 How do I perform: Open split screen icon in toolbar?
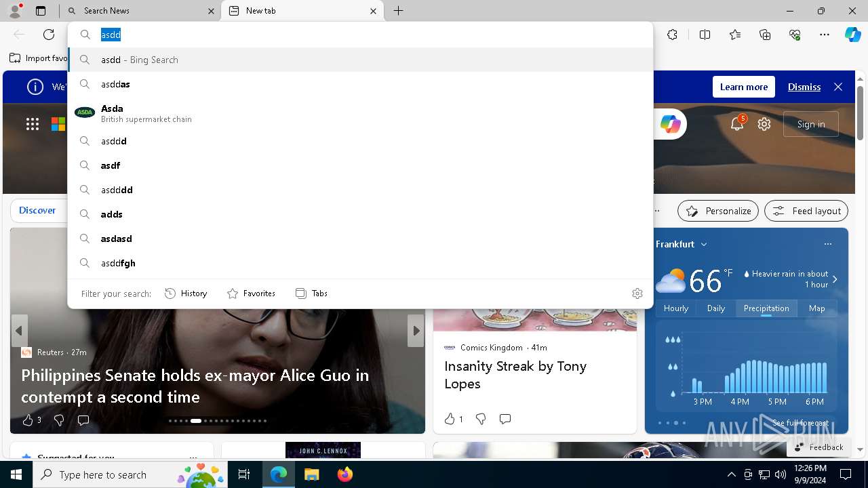point(705,35)
